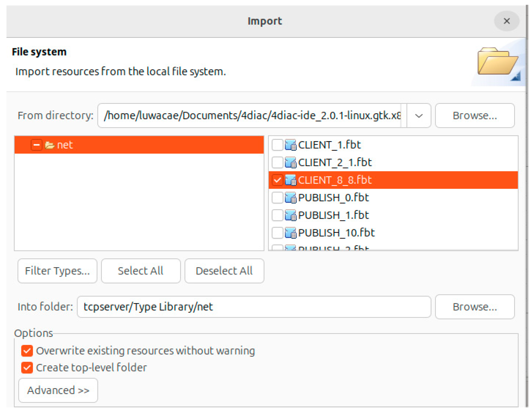Click the PUBLISH_10.fbt file icon
The height and width of the screenshot is (413, 532).
pyautogui.click(x=290, y=233)
